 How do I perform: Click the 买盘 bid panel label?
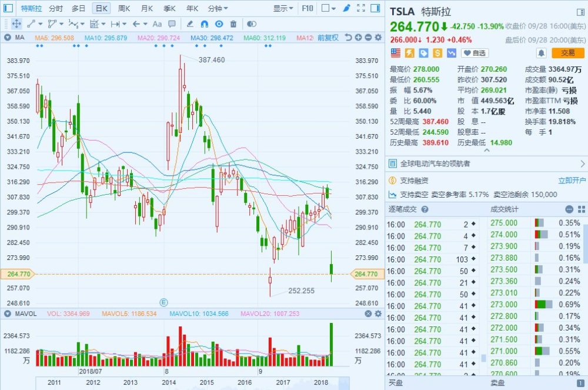click(396, 383)
